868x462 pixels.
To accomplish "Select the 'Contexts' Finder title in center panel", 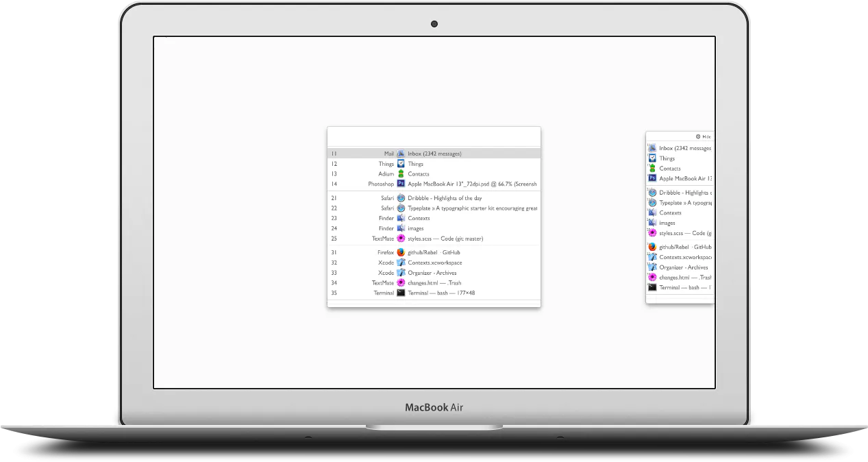I will (419, 218).
